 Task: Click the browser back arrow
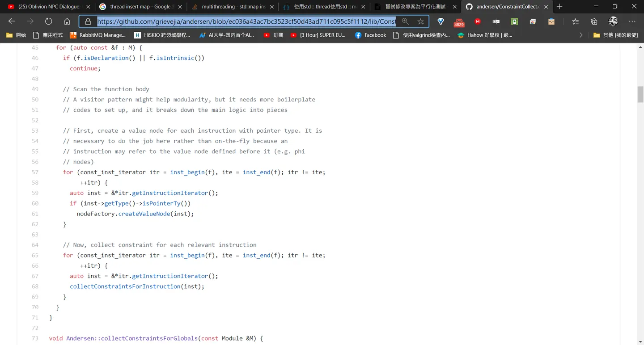[12, 21]
